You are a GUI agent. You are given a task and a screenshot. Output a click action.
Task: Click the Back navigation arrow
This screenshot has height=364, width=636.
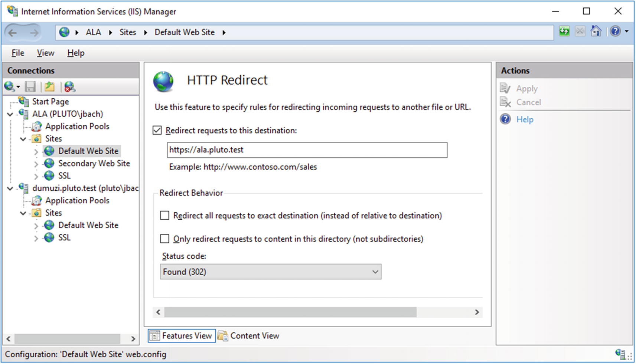coord(13,33)
